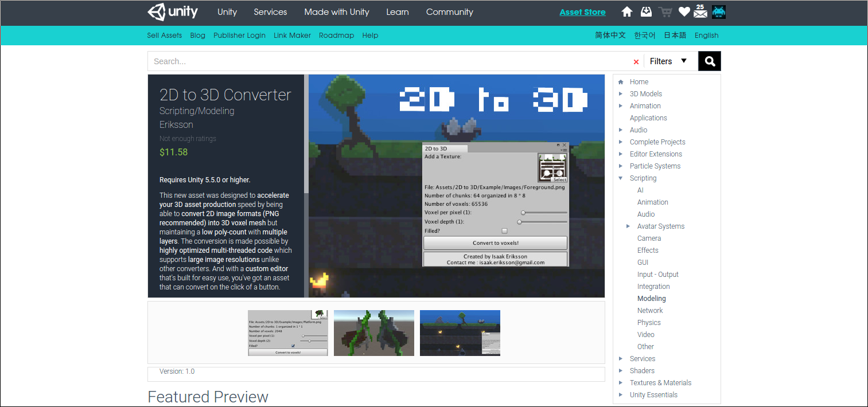Collapse the Scripting category
This screenshot has height=407, width=868.
click(620, 178)
